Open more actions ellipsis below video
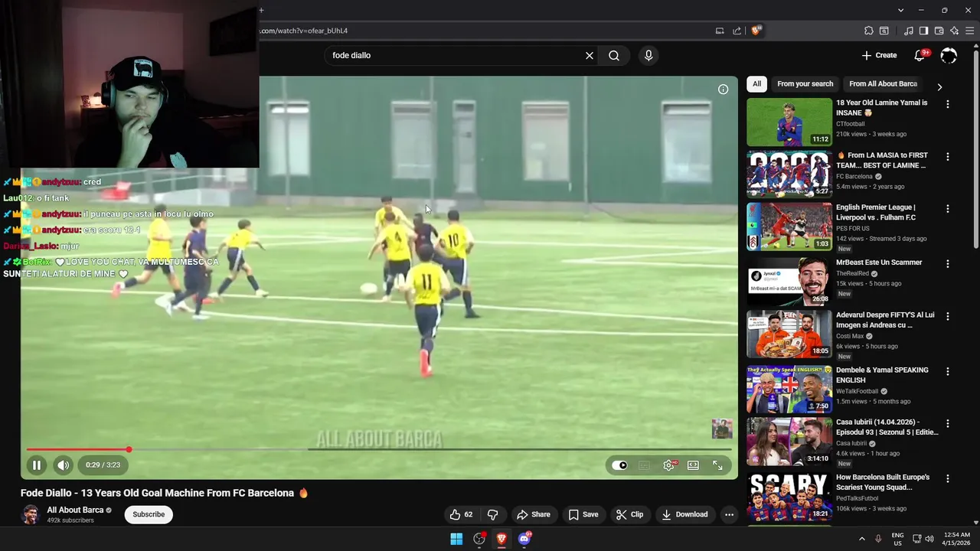Screen dimensions: 980x551 (729, 514)
